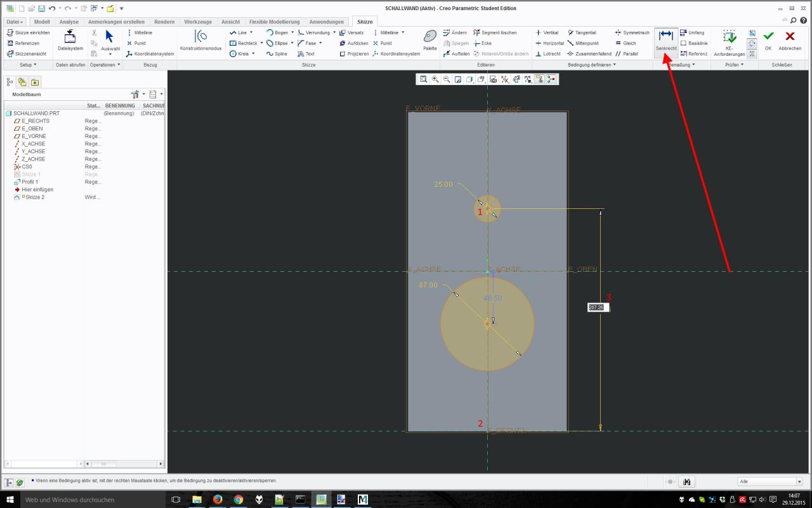Confirm the sketch with OK
This screenshot has height=508, width=812.
coord(768,39)
